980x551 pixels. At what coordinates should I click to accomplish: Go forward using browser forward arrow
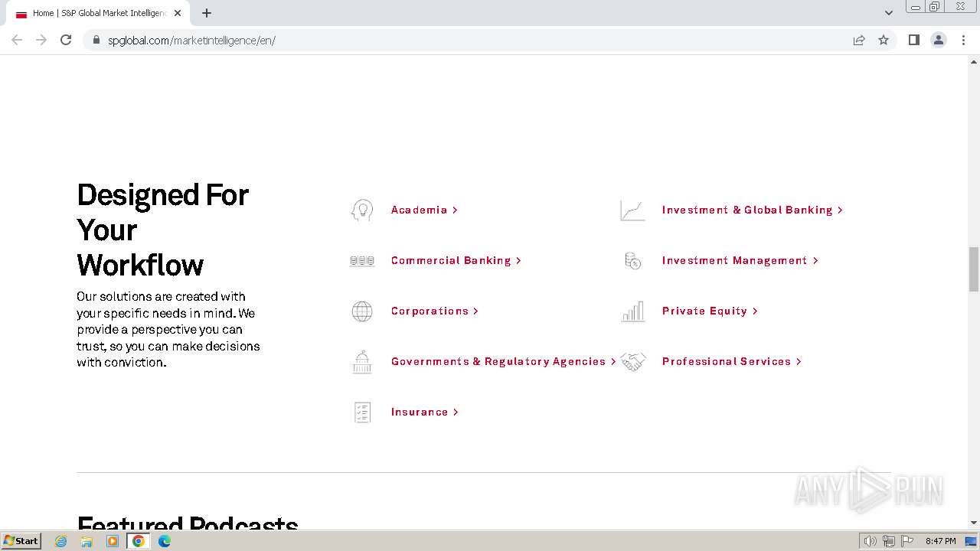[41, 40]
